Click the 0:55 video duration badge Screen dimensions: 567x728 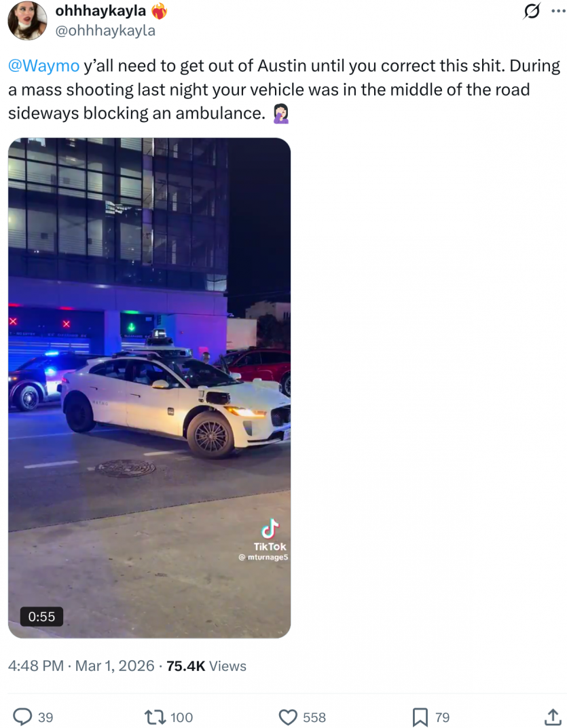41,617
